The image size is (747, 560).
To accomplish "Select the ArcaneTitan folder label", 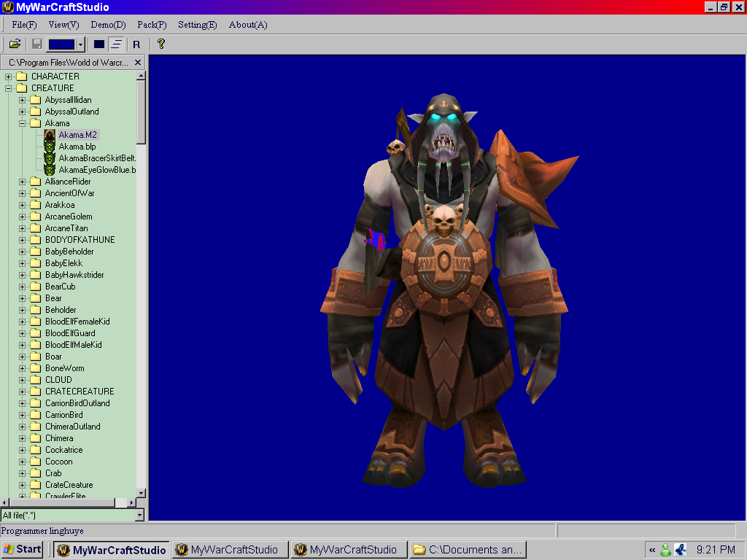I will [66, 228].
